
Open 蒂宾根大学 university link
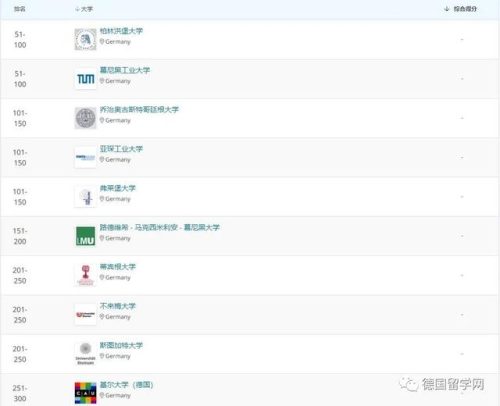tap(118, 267)
